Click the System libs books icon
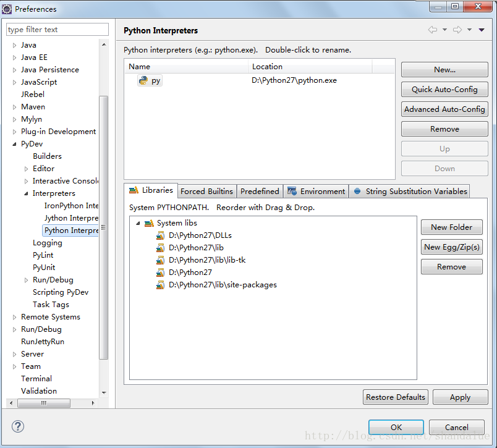The height and width of the screenshot is (448, 497). tap(149, 223)
